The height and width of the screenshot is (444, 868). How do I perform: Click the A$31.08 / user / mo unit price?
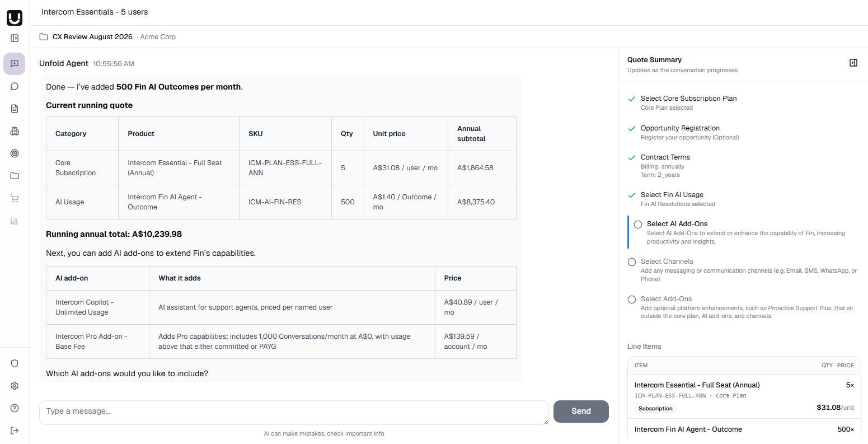tap(406, 168)
